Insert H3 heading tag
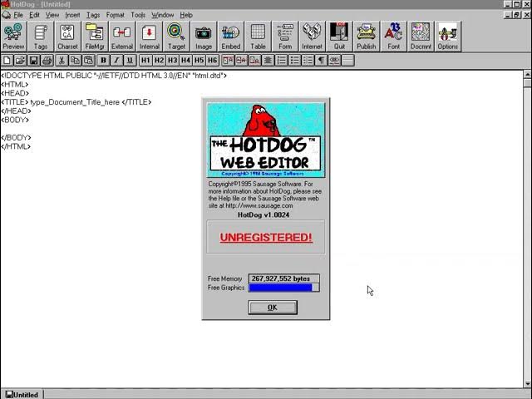Screen dimensions: 532x399 click(172, 61)
